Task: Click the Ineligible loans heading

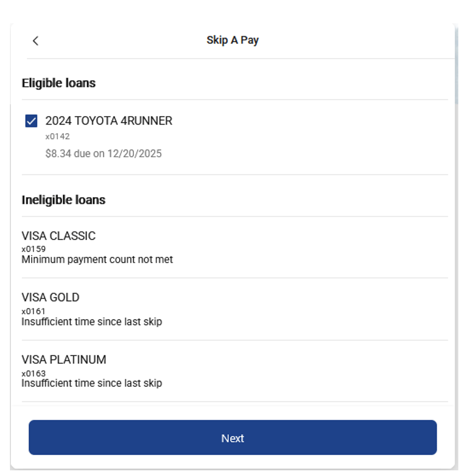Action: pyautogui.click(x=64, y=199)
